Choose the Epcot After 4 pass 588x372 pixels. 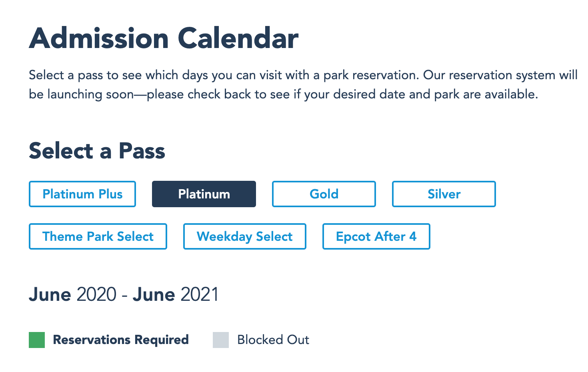[376, 236]
